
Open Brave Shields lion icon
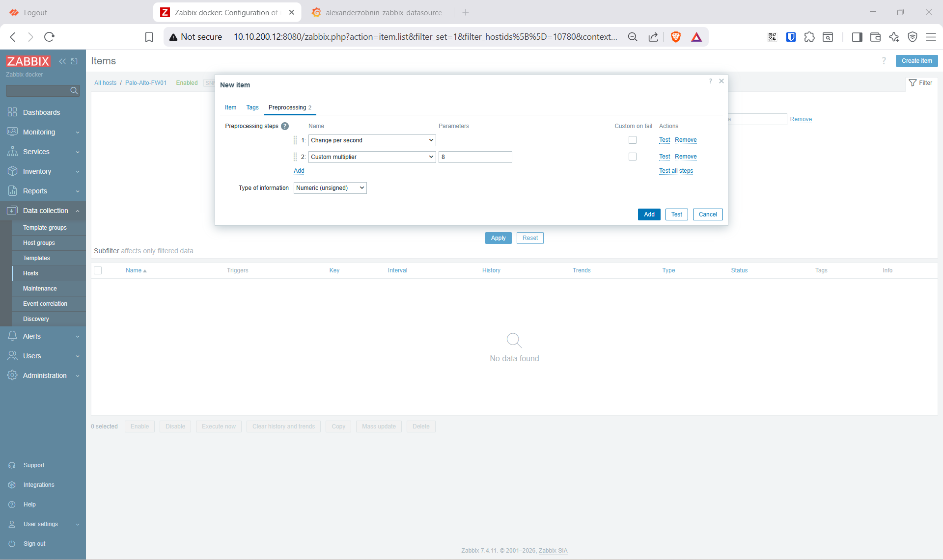coord(676,37)
